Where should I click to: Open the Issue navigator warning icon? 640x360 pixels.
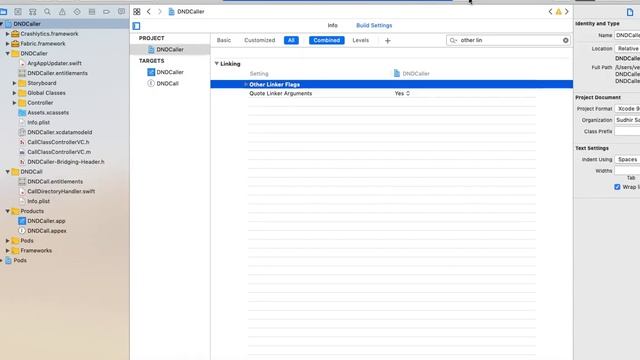coord(62,12)
